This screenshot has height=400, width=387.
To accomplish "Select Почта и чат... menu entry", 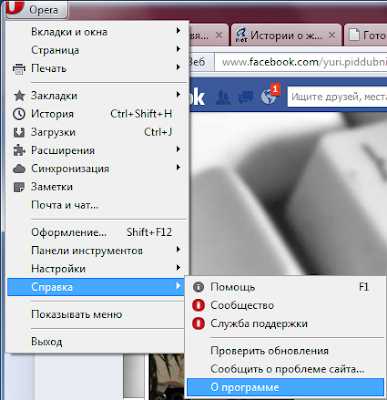I will [x=97, y=205].
